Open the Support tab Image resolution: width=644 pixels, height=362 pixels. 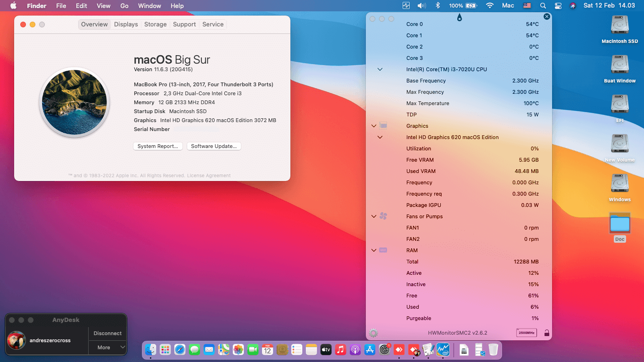tap(184, 25)
